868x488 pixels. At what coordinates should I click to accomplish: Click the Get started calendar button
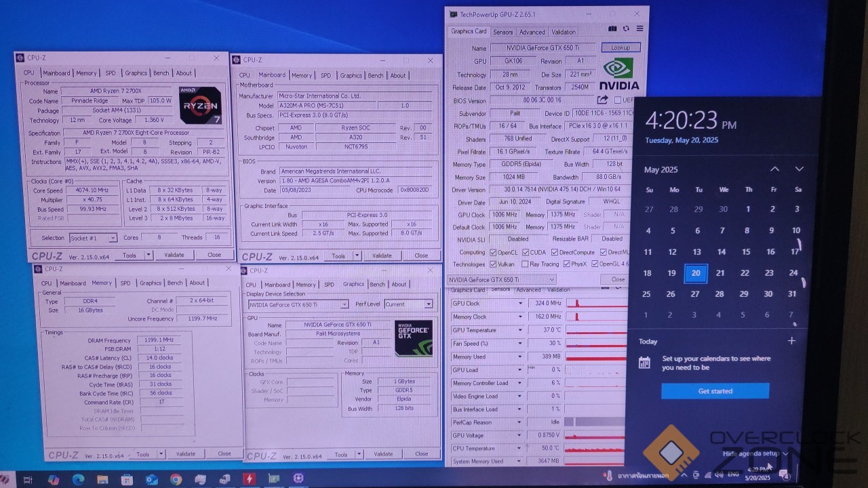715,391
